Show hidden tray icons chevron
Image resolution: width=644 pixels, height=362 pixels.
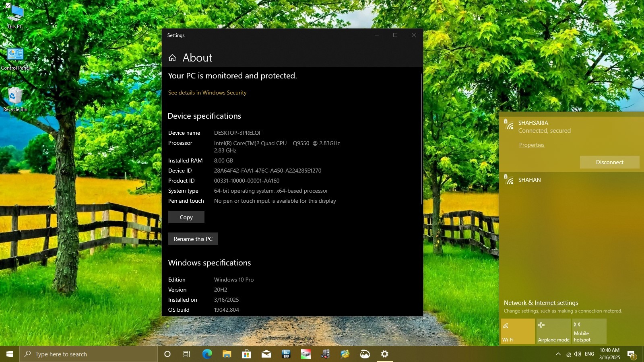point(558,354)
